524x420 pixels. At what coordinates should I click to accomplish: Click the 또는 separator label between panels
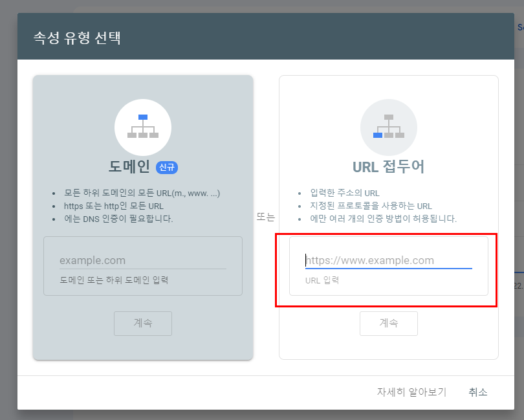point(266,217)
